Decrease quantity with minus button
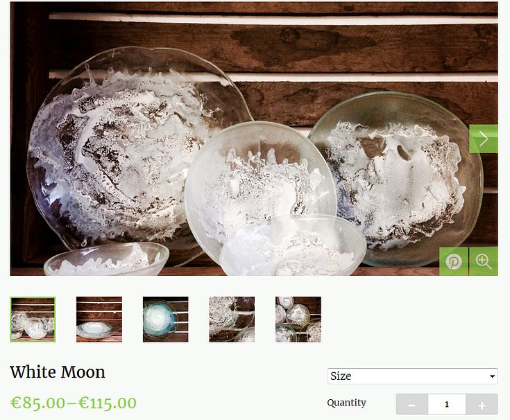This screenshot has height=420, width=510. [x=412, y=405]
